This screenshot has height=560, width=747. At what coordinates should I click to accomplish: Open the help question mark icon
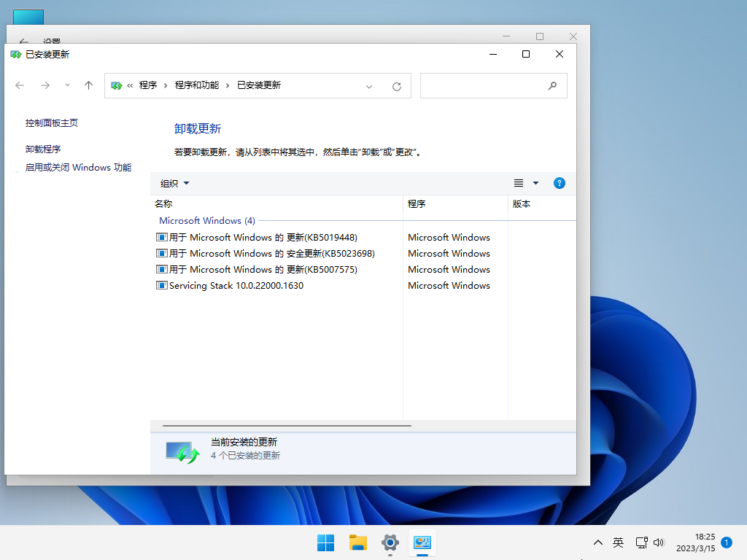560,183
